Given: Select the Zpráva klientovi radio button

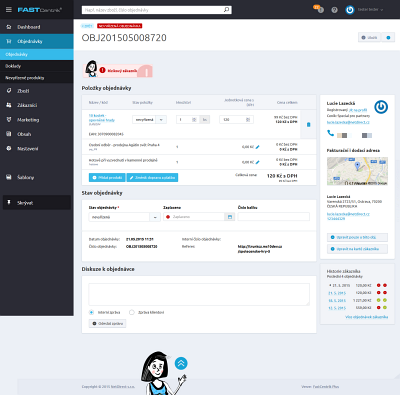Looking at the screenshot, I should click(132, 312).
